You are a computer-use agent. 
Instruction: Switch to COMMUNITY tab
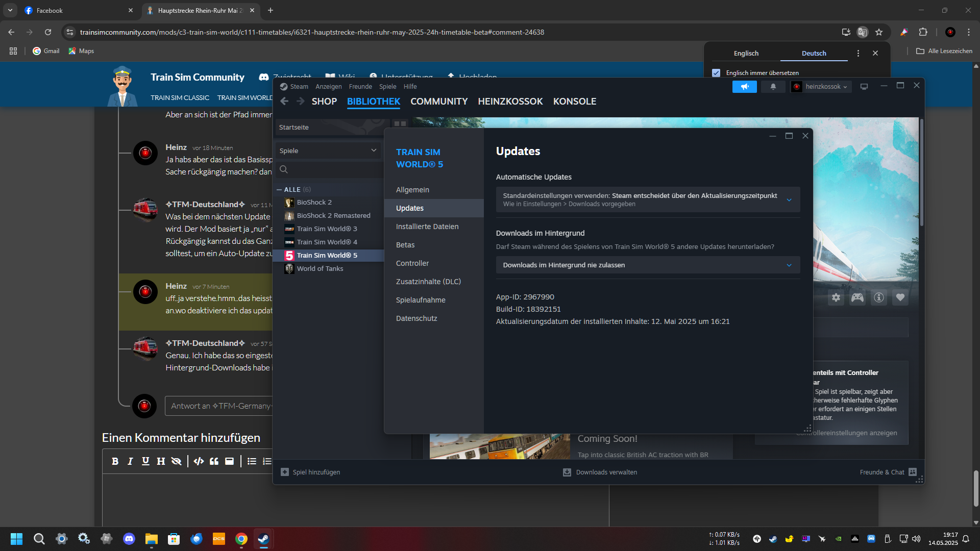point(439,101)
